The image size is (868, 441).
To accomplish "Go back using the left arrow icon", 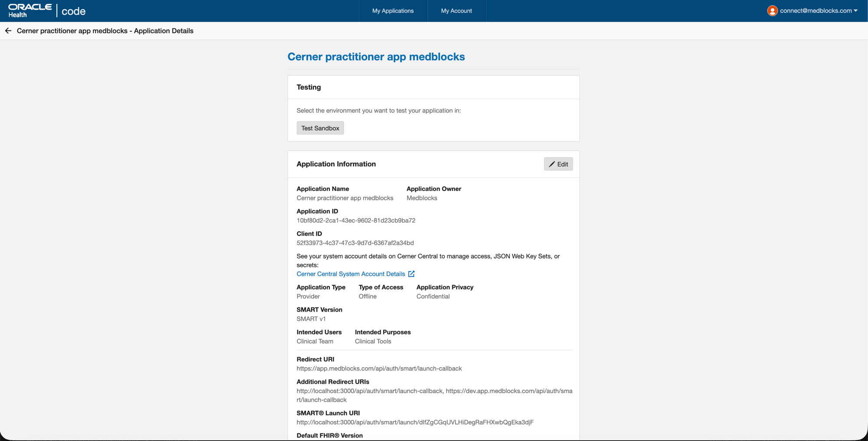I will pyautogui.click(x=8, y=31).
